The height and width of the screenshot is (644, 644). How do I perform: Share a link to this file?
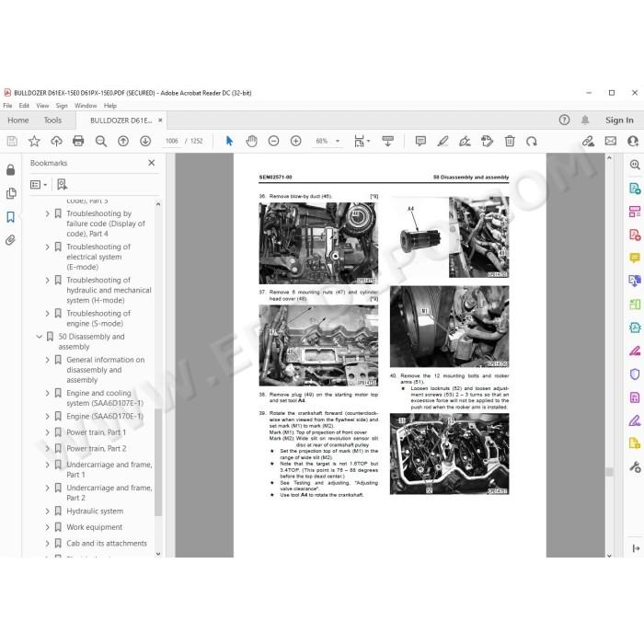tap(588, 142)
